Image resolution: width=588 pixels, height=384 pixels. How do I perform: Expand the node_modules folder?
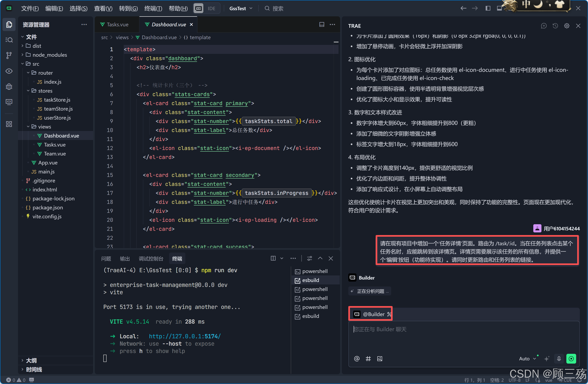49,55
